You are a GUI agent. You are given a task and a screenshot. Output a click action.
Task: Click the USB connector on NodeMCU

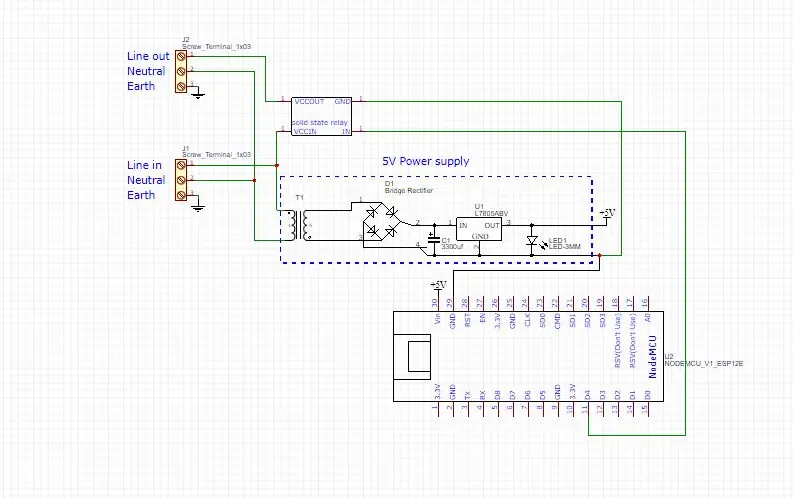[412, 356]
